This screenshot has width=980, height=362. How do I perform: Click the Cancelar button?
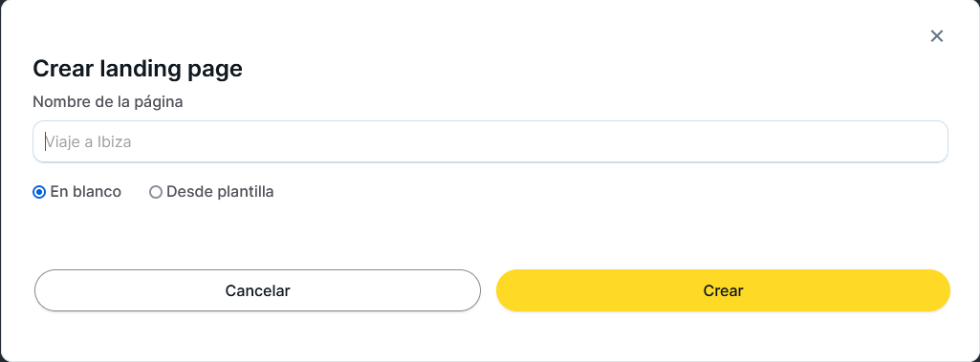tap(257, 290)
